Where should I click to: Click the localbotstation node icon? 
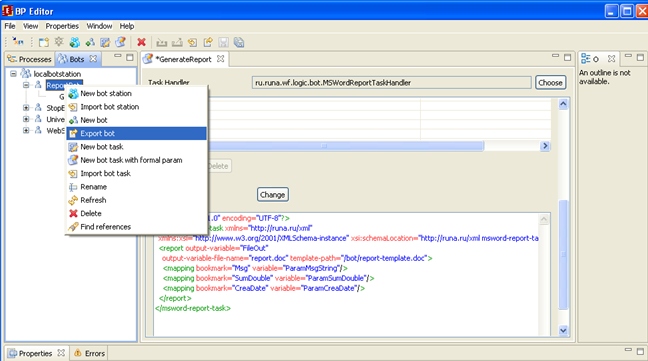[26, 74]
